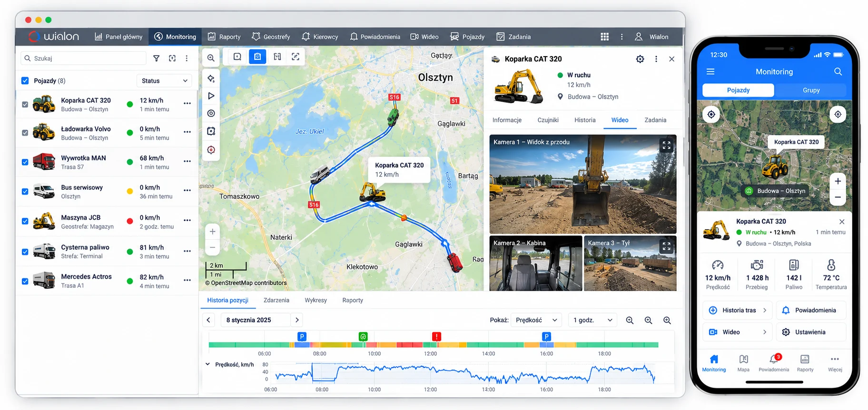Click the highlighted blue map mode button
The height and width of the screenshot is (410, 868).
tap(257, 57)
